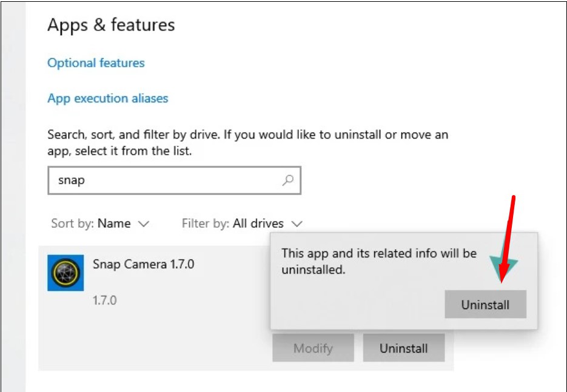567x392 pixels.
Task: Click the magnifier icon in search box
Action: (x=288, y=180)
